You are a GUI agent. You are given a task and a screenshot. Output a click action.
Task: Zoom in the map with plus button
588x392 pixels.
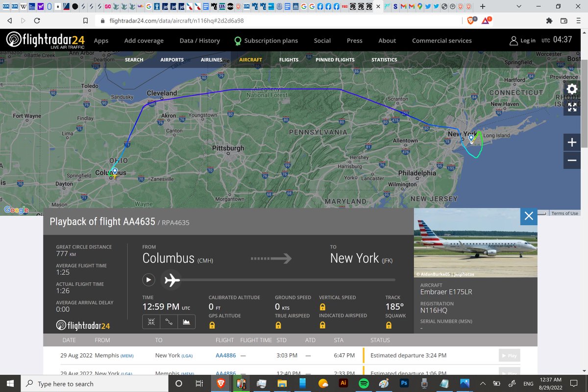click(572, 143)
